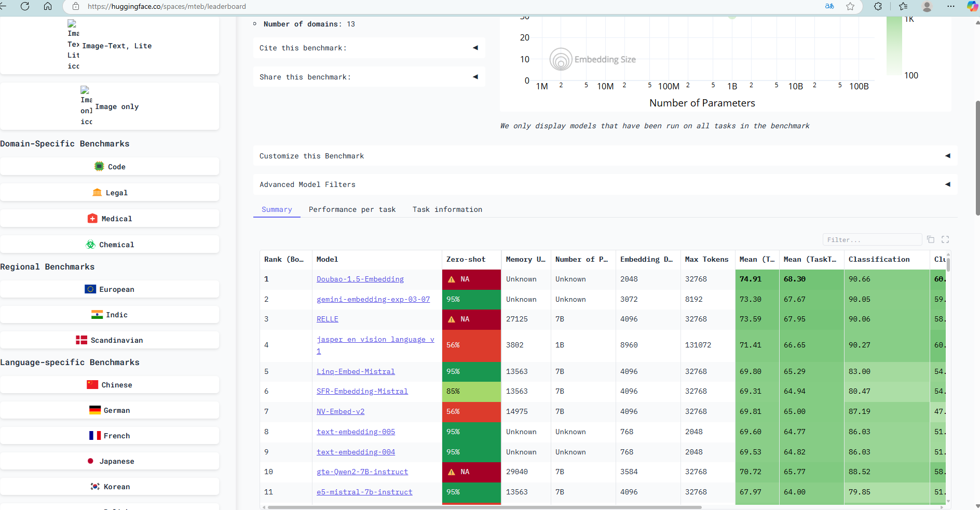Click the site info lock icon
This screenshot has height=510, width=980.
pyautogui.click(x=76, y=6)
